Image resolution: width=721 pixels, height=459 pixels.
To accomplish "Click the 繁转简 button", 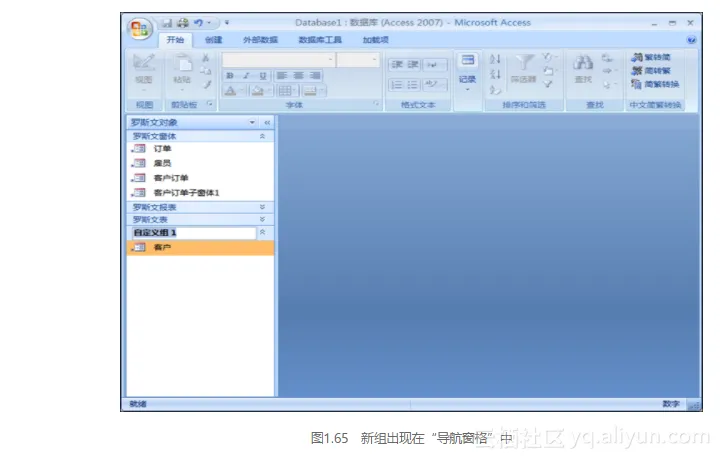I will coord(651,57).
